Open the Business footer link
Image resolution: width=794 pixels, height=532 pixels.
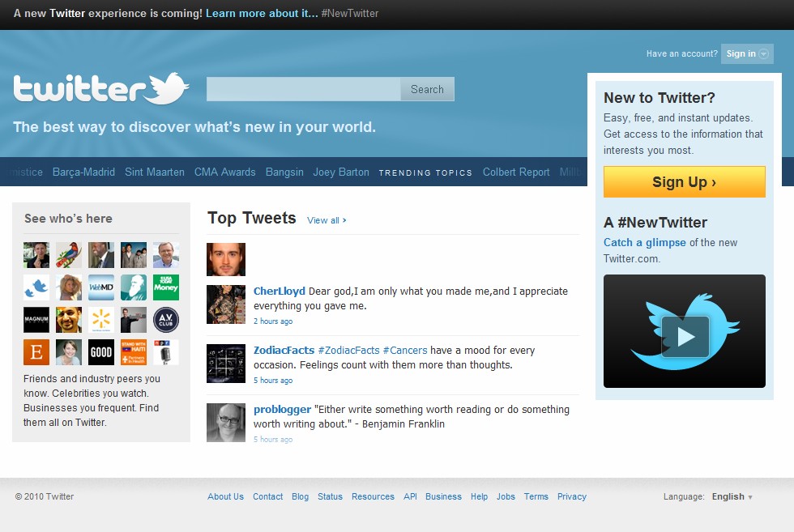[x=444, y=496]
